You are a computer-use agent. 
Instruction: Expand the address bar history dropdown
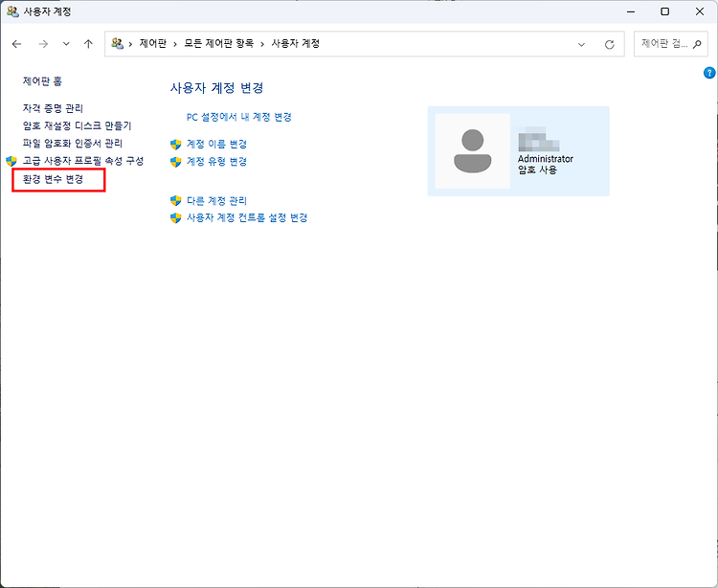click(x=581, y=44)
